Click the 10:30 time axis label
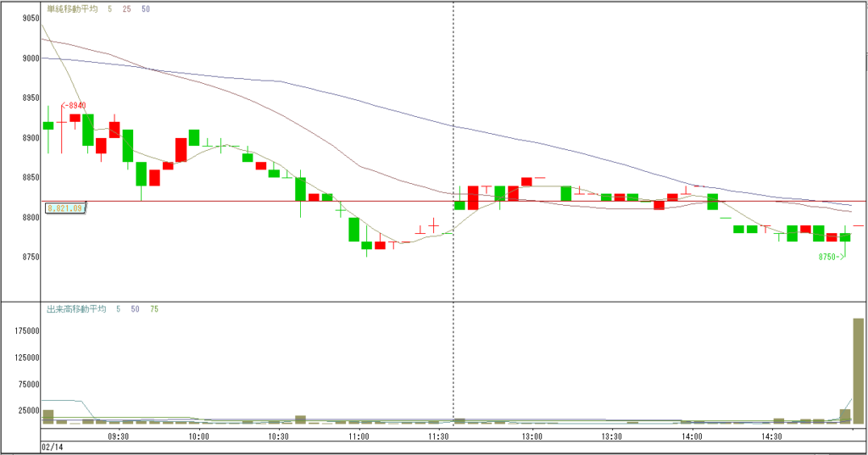Screen dimensions: 868x455 pos(278,436)
